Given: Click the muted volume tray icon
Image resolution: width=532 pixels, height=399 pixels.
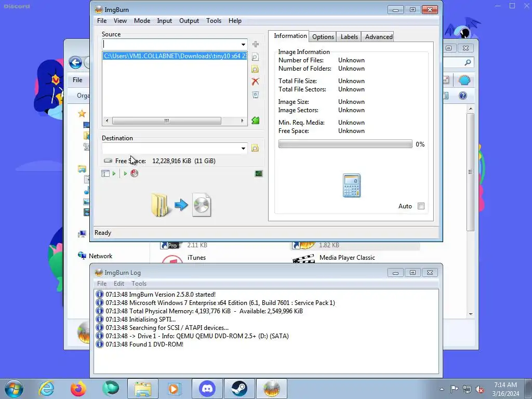Looking at the screenshot, I should click(x=480, y=389).
